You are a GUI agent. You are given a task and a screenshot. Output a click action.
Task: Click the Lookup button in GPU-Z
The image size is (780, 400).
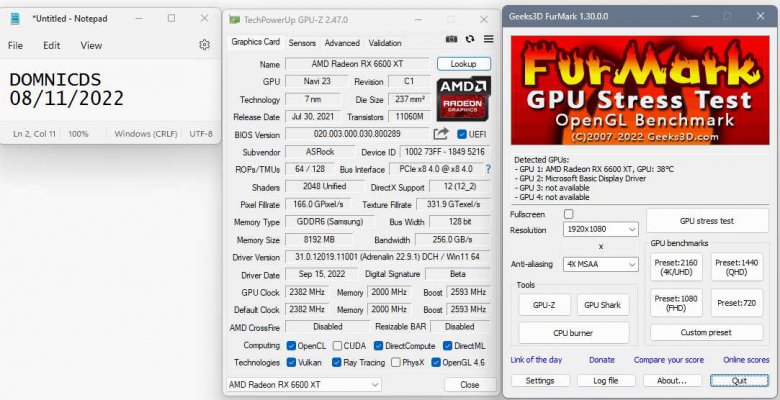point(464,64)
